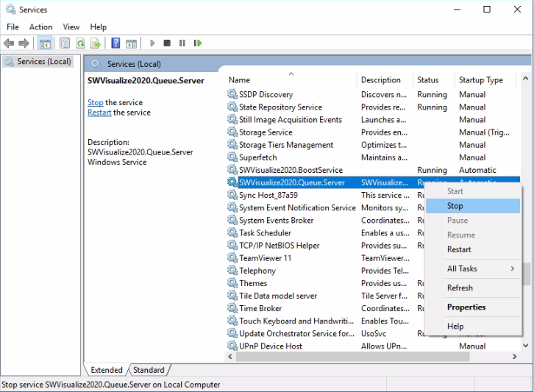Select System Event Notification Service row
The image size is (534, 392).
tap(325, 207)
